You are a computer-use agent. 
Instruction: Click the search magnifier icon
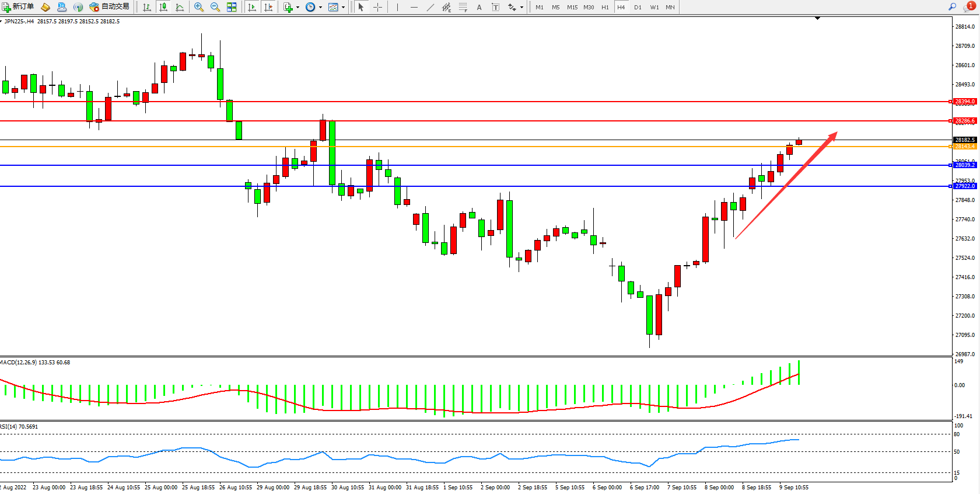click(952, 7)
